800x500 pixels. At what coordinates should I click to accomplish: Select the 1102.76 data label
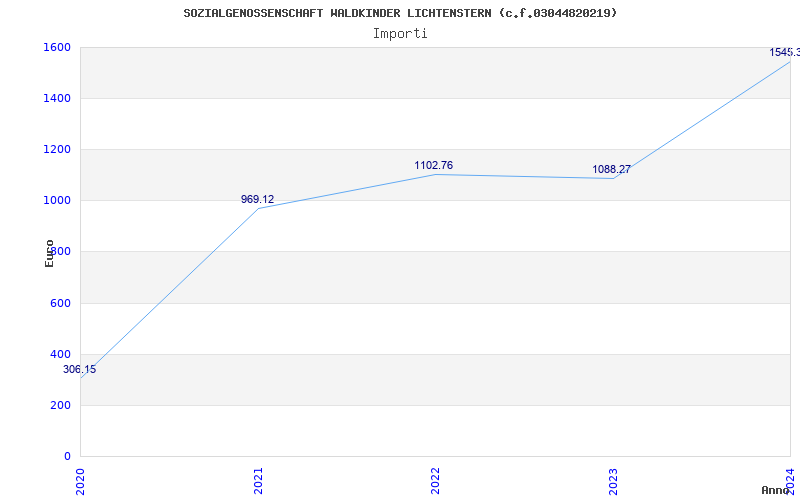tap(434, 165)
